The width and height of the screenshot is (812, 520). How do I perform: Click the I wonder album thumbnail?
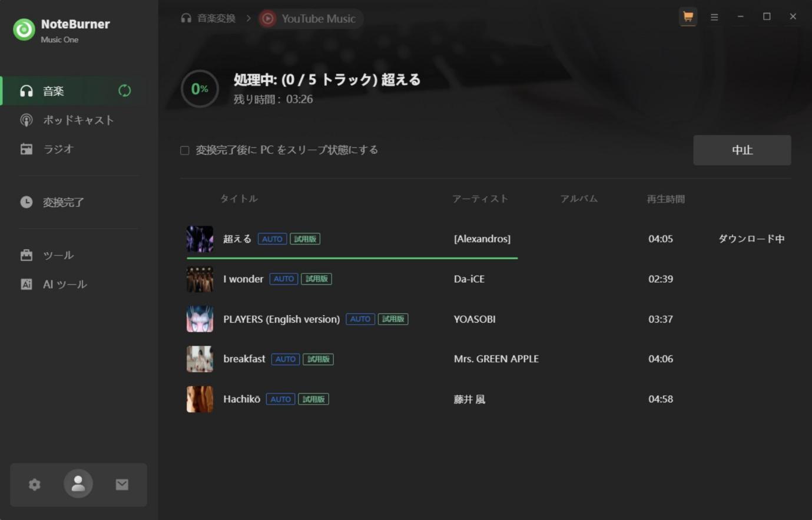(200, 279)
